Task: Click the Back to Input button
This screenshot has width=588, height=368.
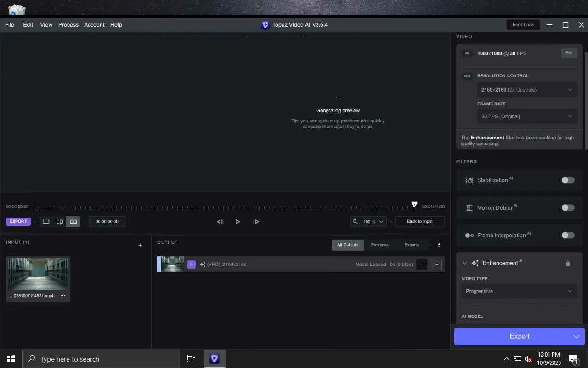Action: [x=420, y=222]
